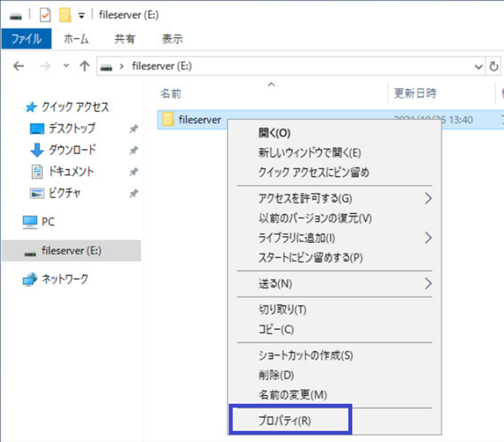Expand the recent locations dropdown arrow

tap(66, 67)
